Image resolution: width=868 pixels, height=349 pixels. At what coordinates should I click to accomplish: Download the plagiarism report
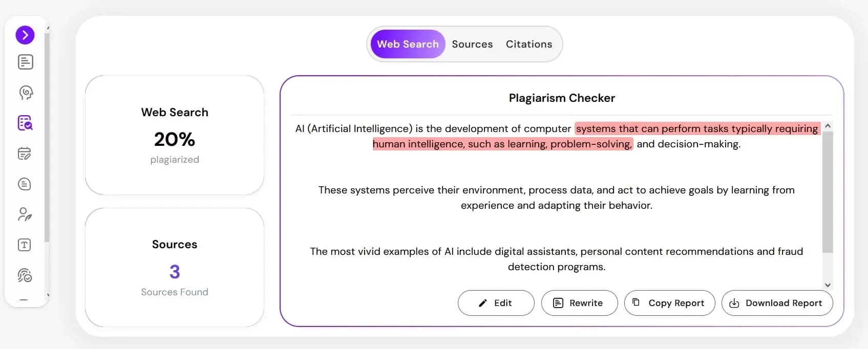[777, 303]
